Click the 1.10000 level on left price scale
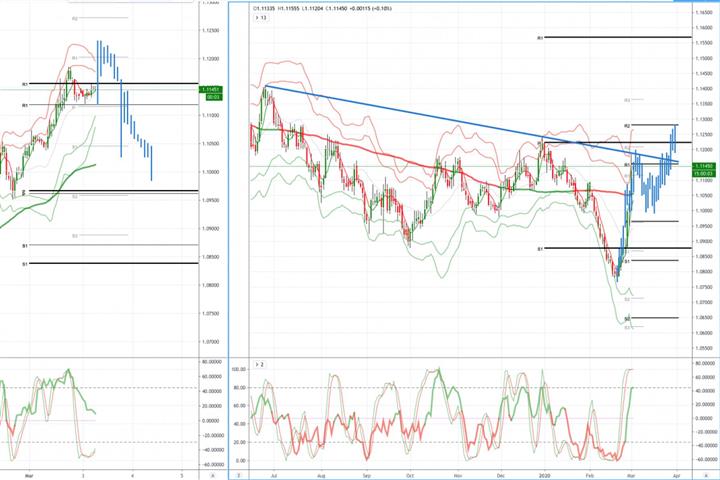The height and width of the screenshot is (480, 720). [x=211, y=172]
